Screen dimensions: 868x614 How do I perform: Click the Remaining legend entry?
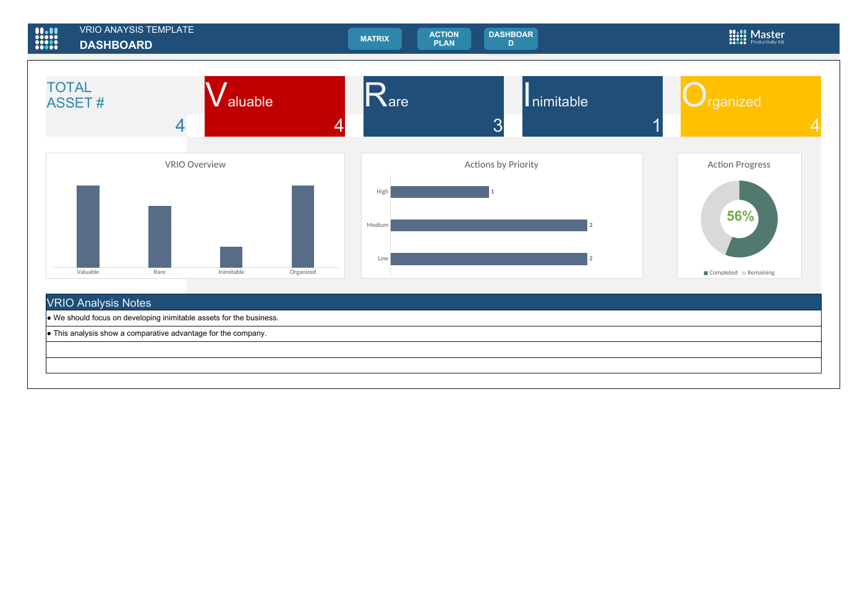(x=759, y=273)
